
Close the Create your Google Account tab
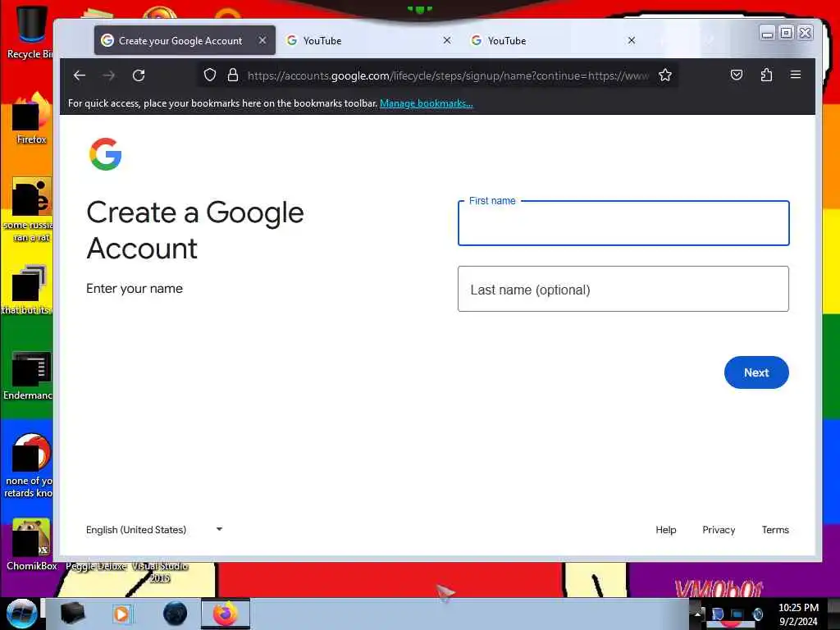click(x=262, y=40)
